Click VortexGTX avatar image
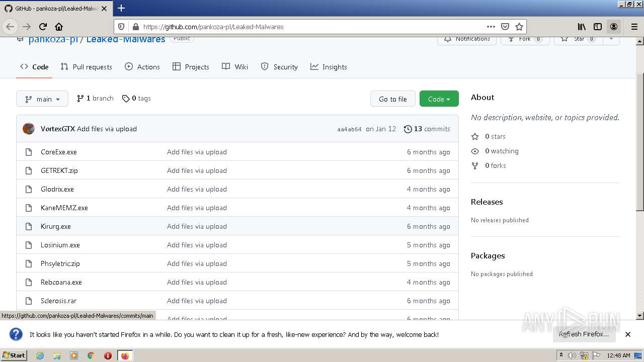 tap(29, 129)
